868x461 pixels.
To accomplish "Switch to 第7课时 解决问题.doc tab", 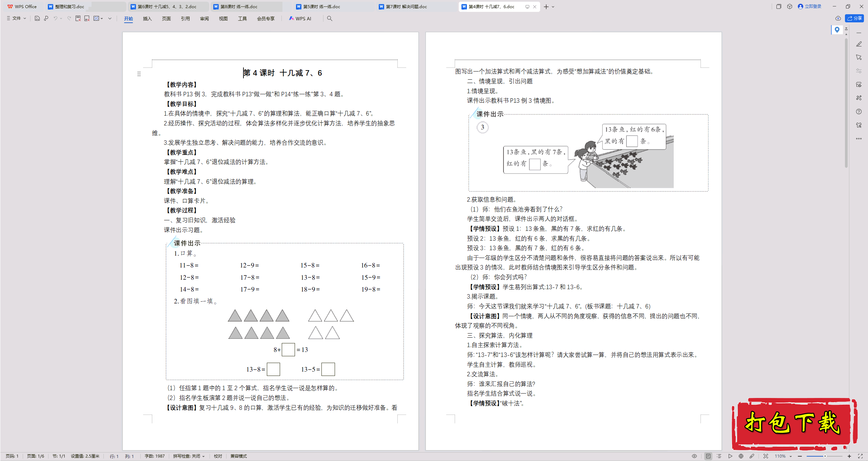I will 406,6.
